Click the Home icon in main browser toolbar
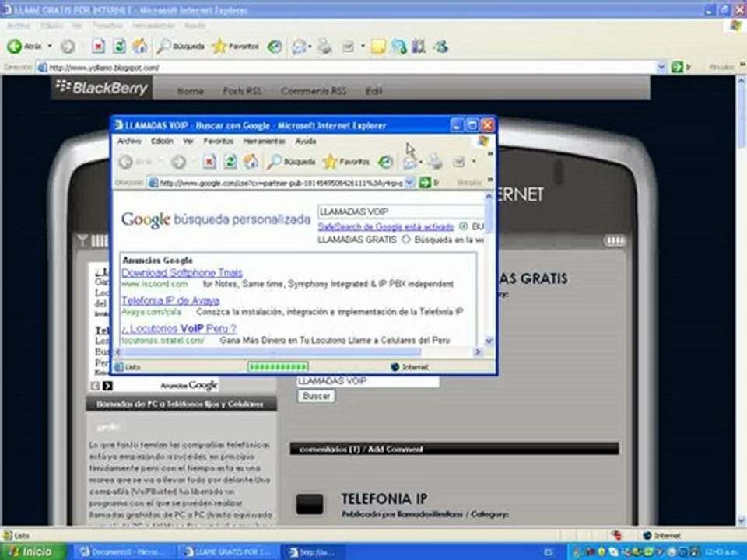 pyautogui.click(x=140, y=46)
